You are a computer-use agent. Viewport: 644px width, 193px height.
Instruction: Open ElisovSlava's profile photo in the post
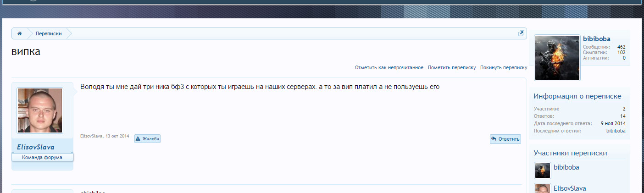[x=40, y=110]
